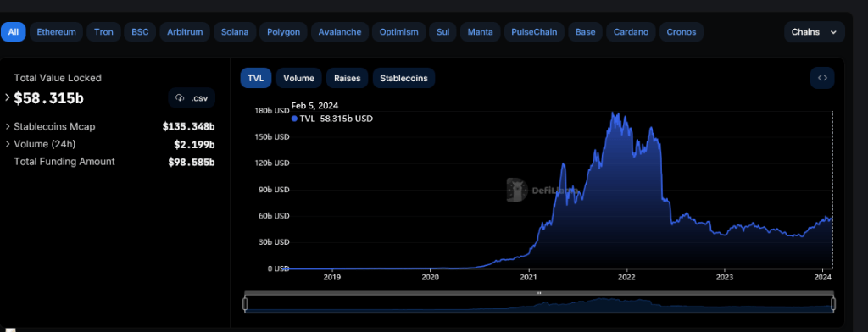Click the $2.199b volume value
The image size is (868, 332).
[194, 145]
